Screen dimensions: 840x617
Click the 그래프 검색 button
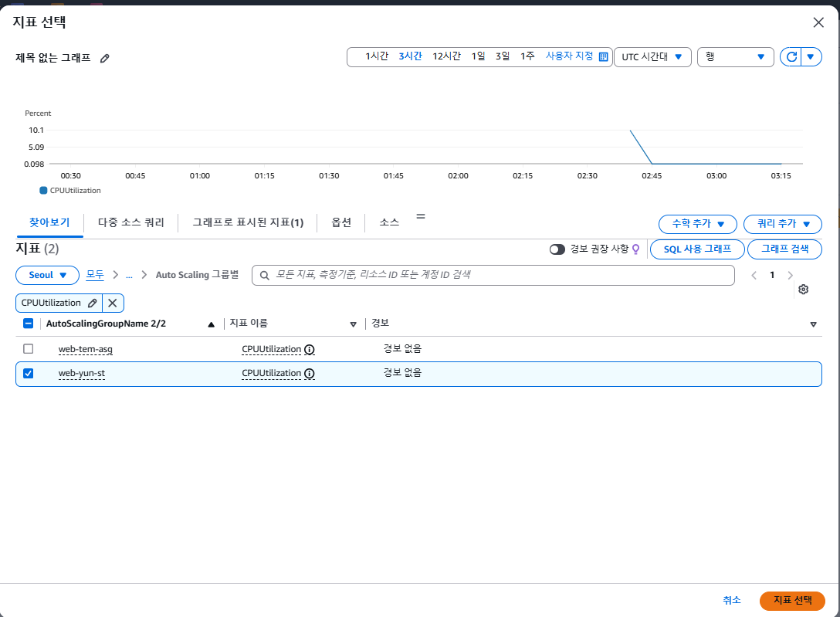(x=784, y=249)
